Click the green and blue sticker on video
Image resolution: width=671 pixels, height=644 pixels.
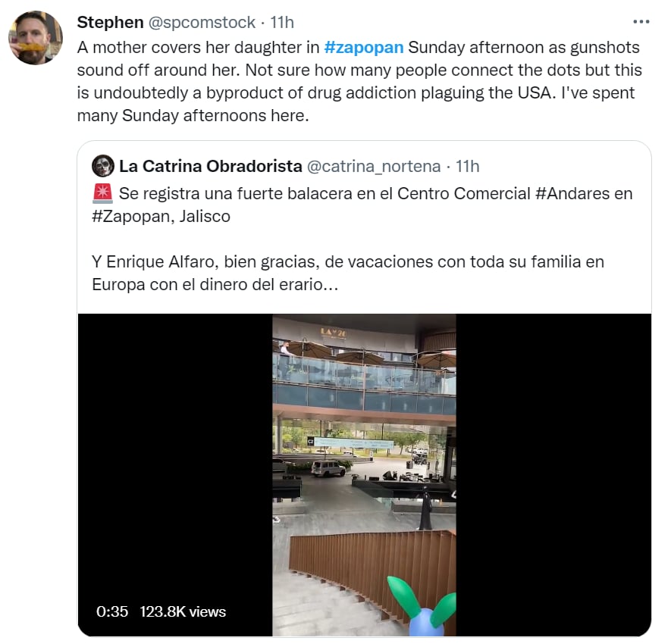point(422,605)
